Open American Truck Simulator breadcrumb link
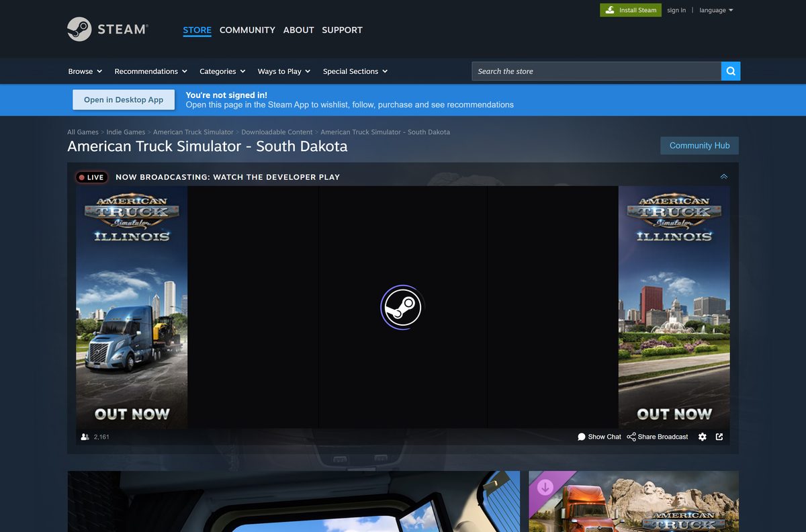 pos(193,132)
